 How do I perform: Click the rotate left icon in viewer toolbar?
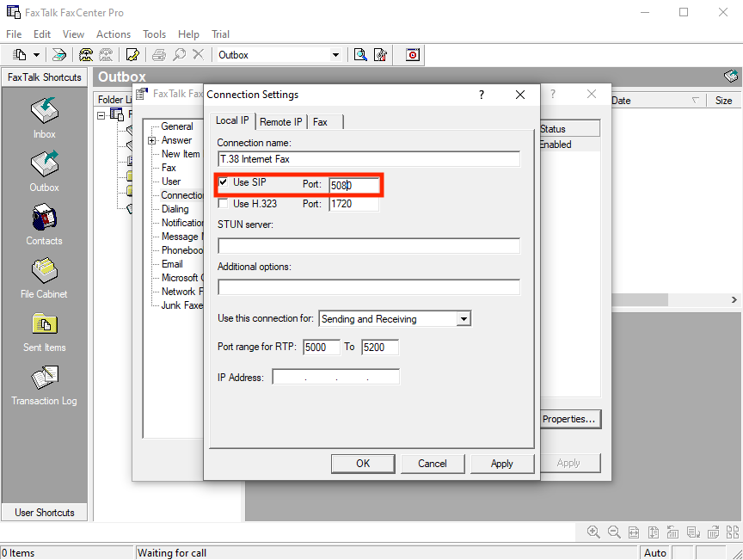click(672, 532)
